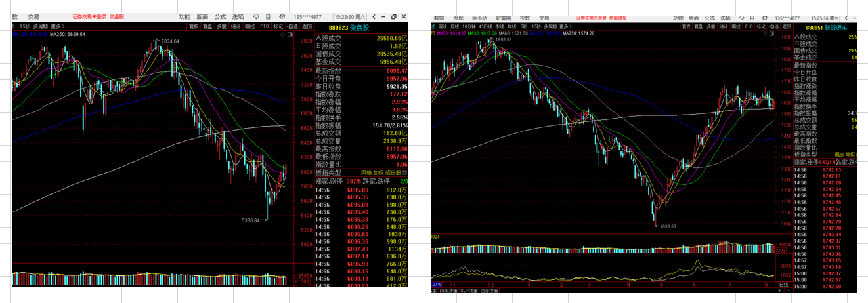Restore the left window size
The width and height of the screenshot is (868, 303).
(394, 17)
